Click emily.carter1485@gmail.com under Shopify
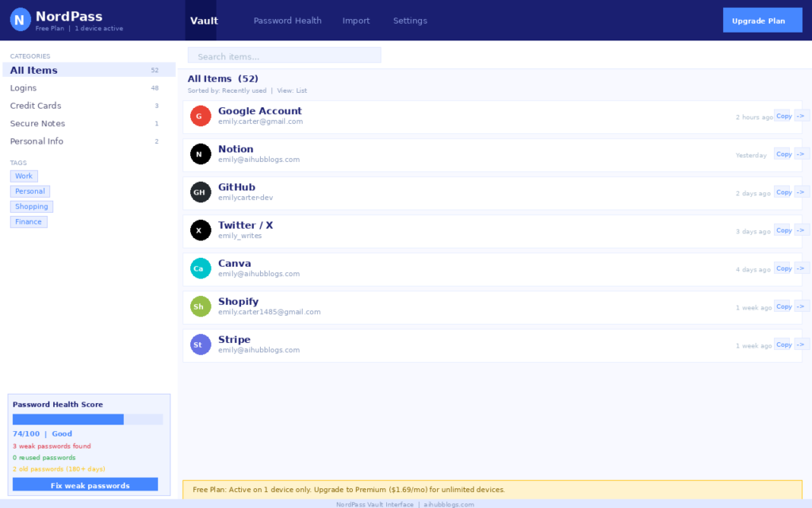 click(x=270, y=312)
